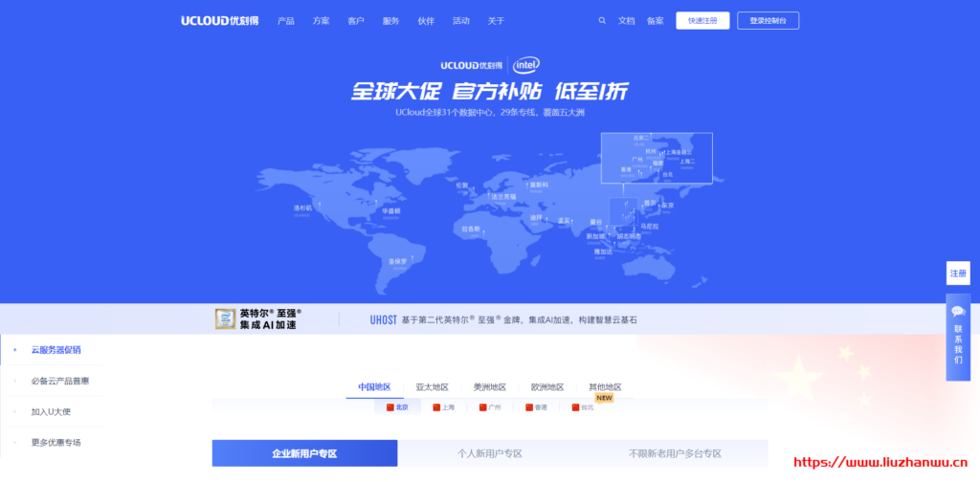The width and height of the screenshot is (980, 482).
Task: Click the UCloud优刻得 logo in the header
Action: coord(220,21)
